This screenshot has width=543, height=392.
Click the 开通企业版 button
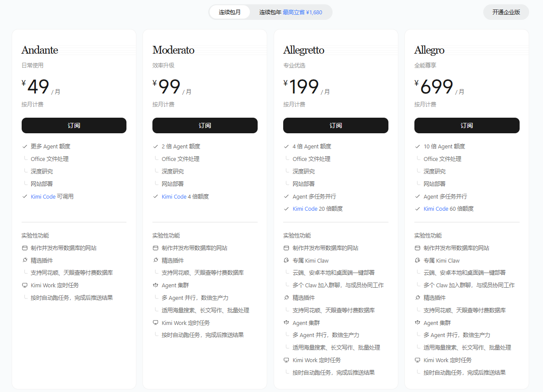pyautogui.click(x=506, y=12)
